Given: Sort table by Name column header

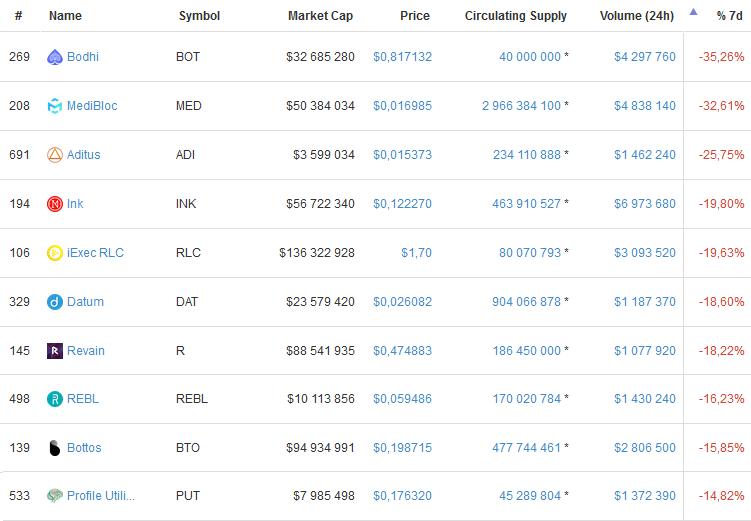Looking at the screenshot, I should 65,16.
